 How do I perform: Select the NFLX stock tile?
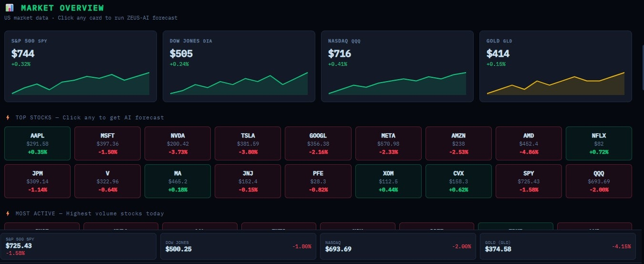point(599,143)
